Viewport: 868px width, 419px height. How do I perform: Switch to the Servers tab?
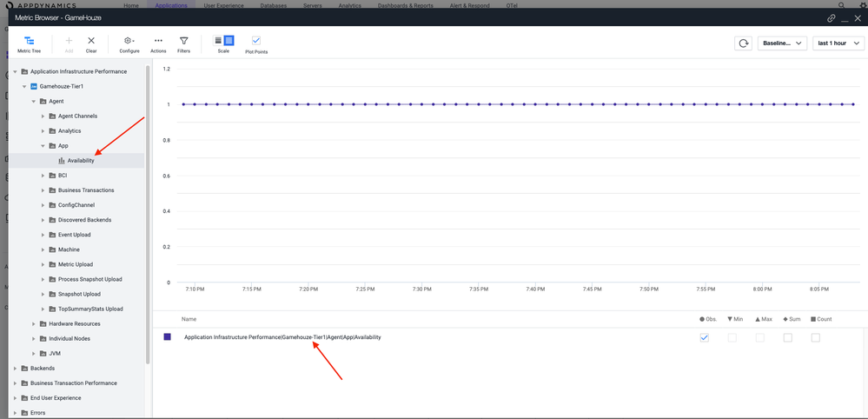pos(313,5)
